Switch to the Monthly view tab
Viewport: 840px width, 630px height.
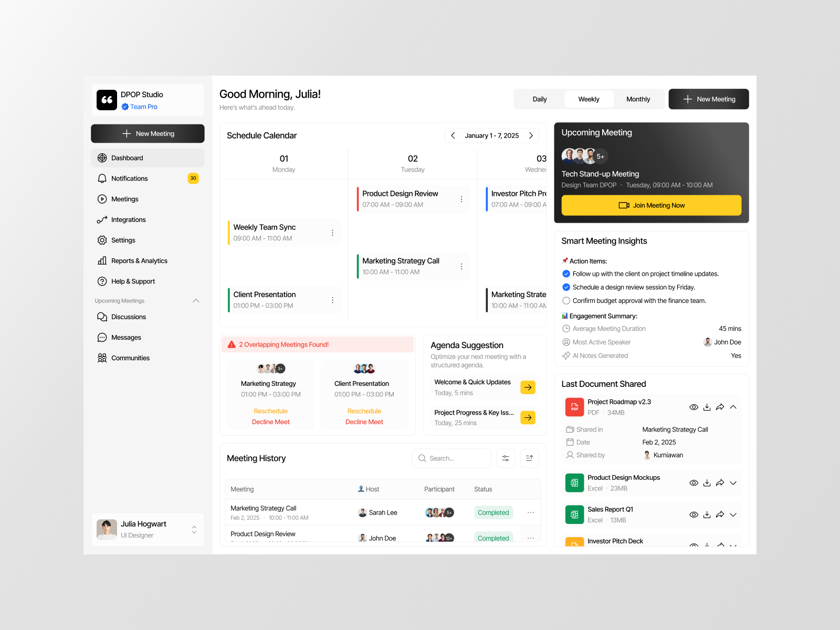(x=638, y=99)
